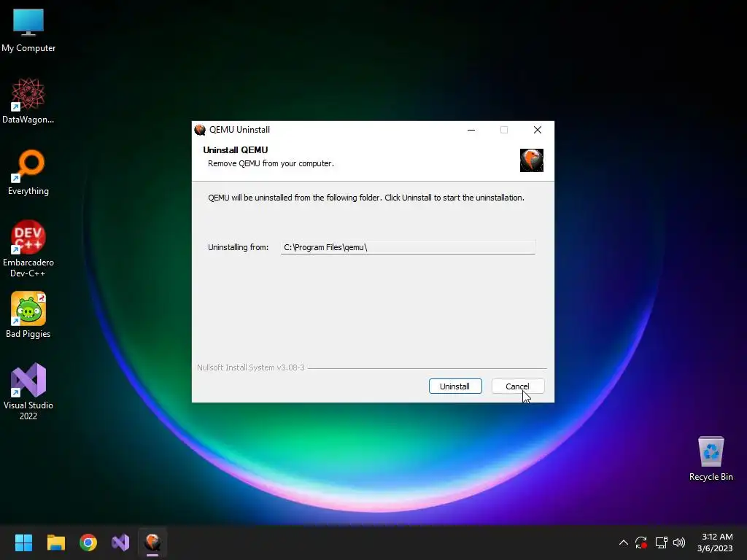
Task: Click the QEMU icon in title bar
Action: click(x=200, y=130)
